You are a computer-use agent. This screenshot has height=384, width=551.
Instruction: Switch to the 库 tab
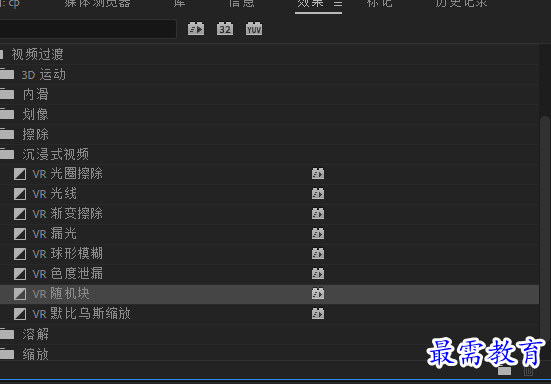179,4
